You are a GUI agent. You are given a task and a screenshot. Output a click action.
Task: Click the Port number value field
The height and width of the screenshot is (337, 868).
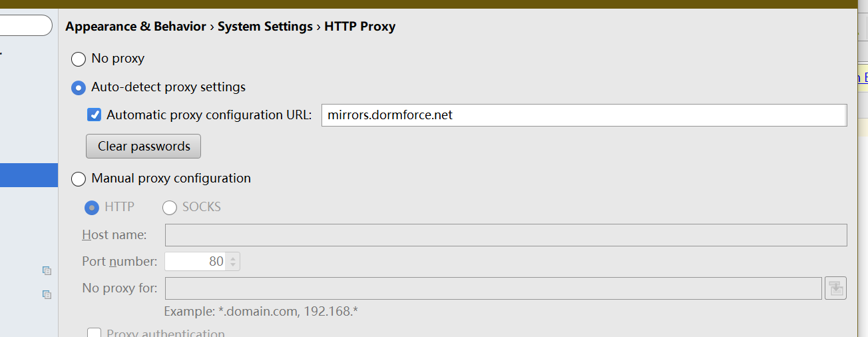point(195,262)
